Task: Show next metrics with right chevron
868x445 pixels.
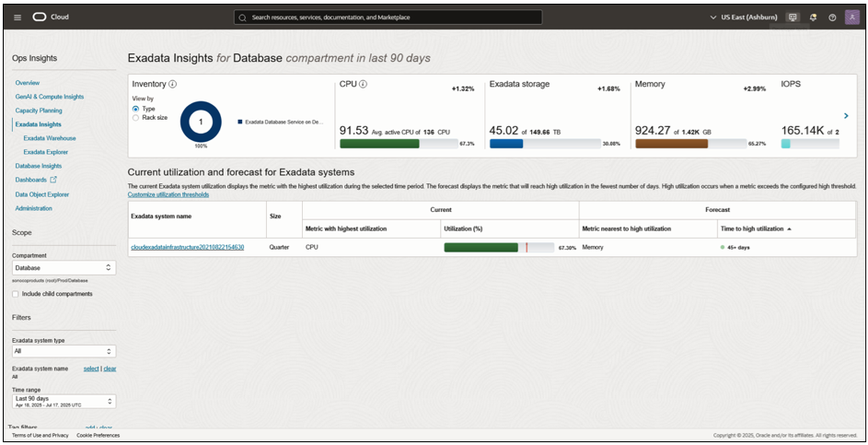Action: 846,116
